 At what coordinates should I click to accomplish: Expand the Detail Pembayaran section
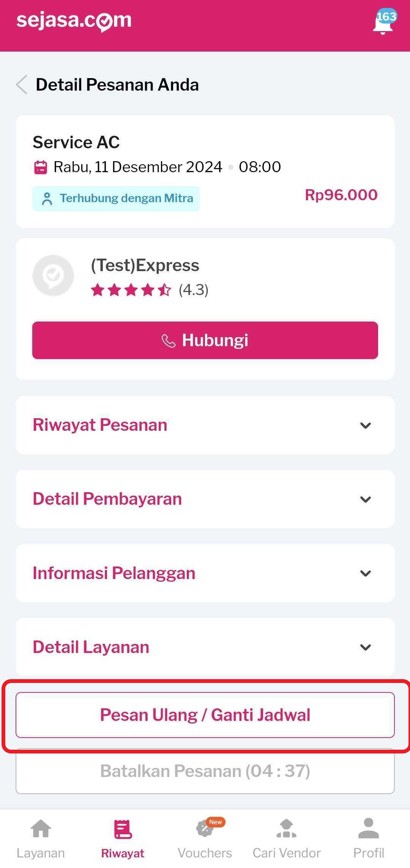point(205,499)
